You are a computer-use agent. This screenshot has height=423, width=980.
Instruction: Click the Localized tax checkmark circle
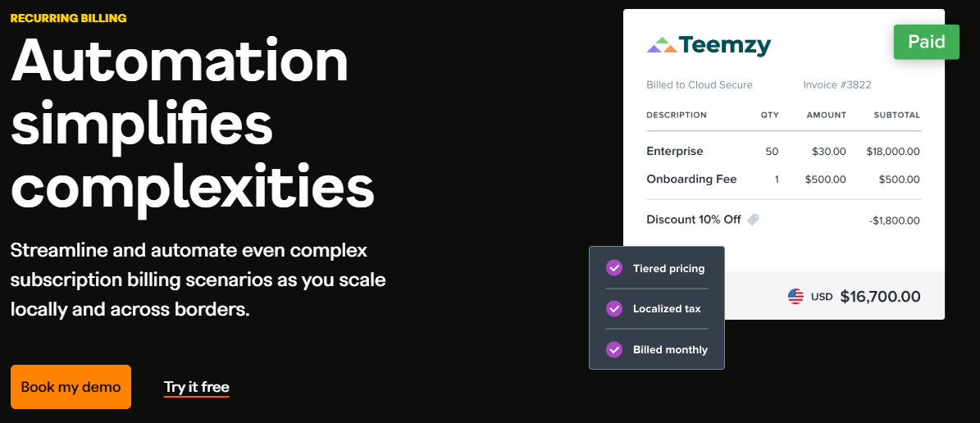614,309
